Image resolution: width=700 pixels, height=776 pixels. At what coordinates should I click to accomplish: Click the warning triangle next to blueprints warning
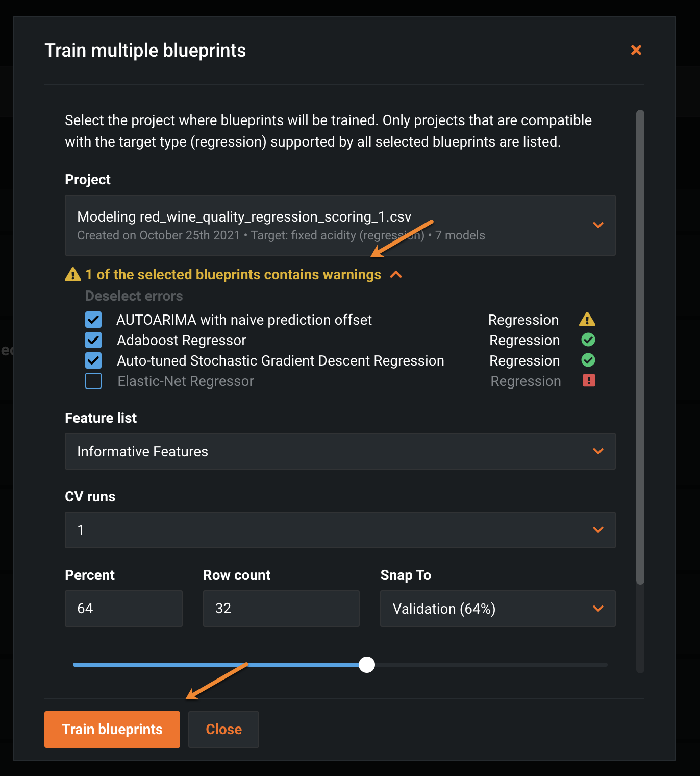pos(73,275)
